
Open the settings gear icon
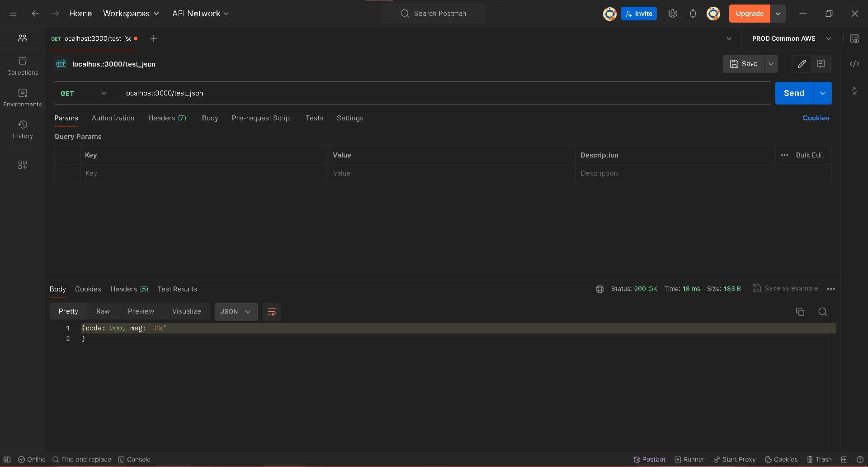pyautogui.click(x=672, y=14)
